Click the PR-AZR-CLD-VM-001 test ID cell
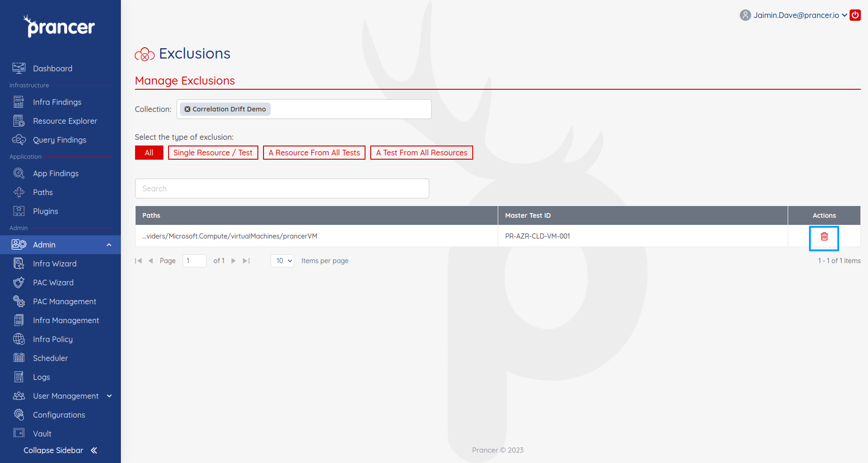 tap(643, 236)
